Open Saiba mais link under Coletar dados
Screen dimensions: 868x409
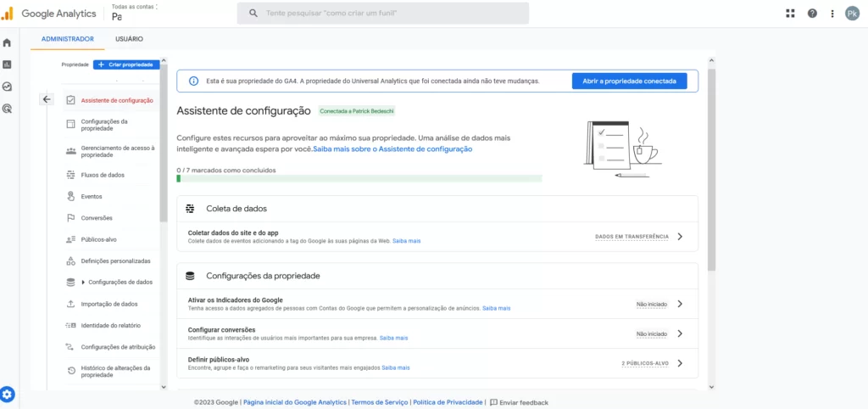point(406,242)
